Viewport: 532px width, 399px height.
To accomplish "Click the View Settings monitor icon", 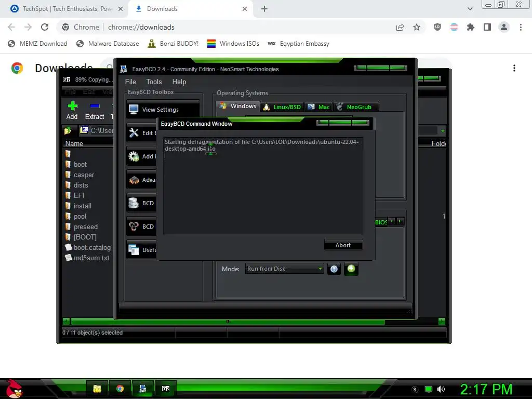I will [x=134, y=109].
